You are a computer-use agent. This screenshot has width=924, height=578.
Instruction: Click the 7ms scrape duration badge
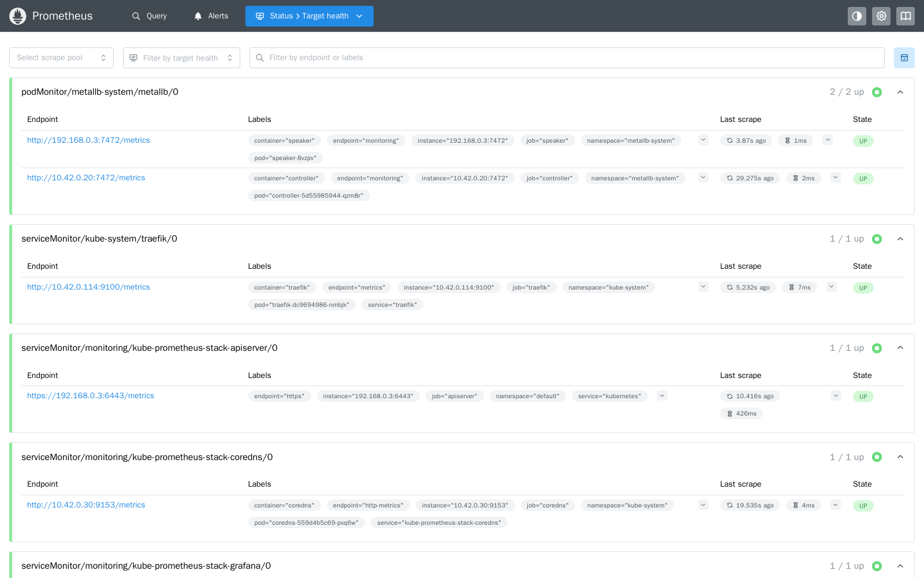click(800, 288)
